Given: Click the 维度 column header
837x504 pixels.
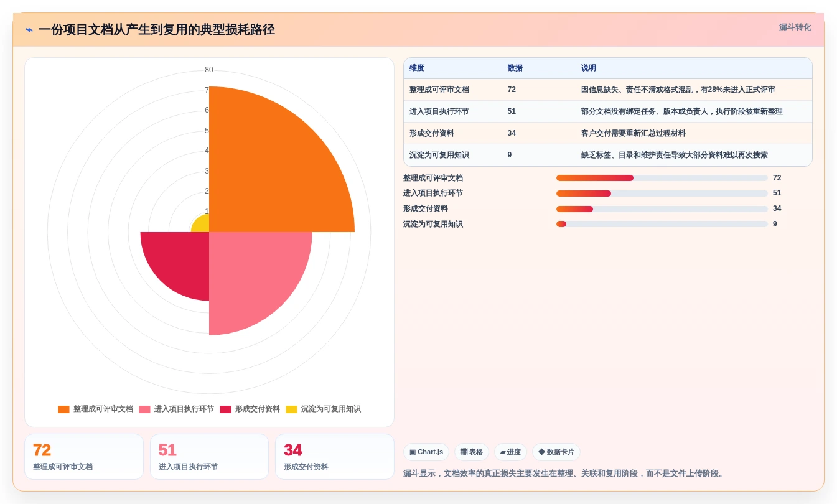Looking at the screenshot, I should (x=417, y=68).
